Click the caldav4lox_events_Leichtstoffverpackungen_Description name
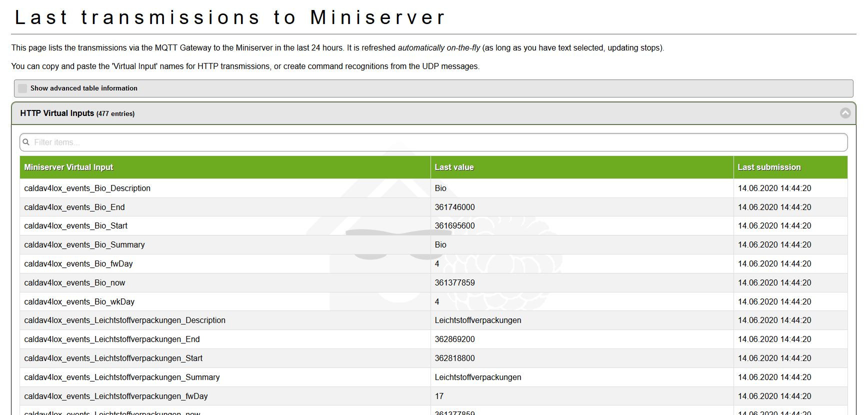Viewport: 868px width, 415px height. tap(124, 320)
